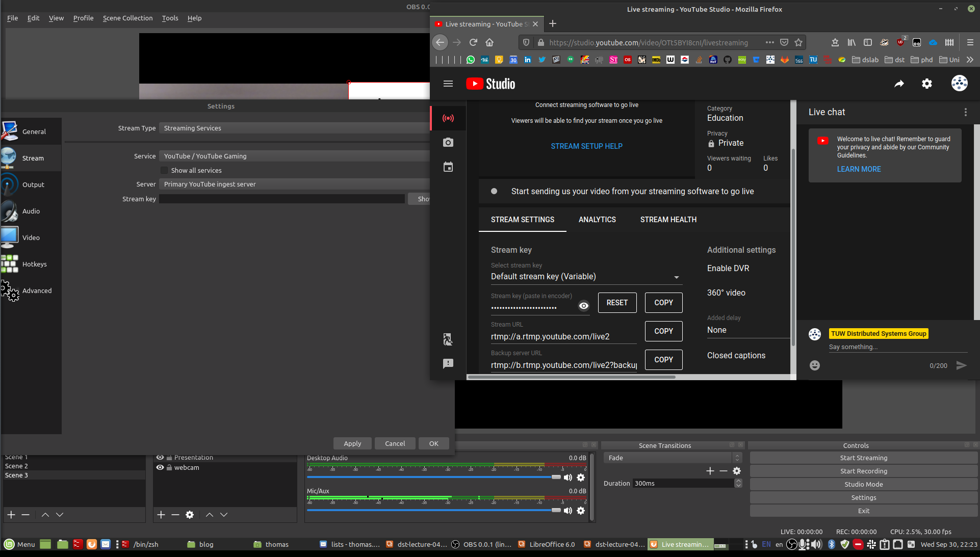Open the Stream dashboard icon in YouTube Studio sidebar

448,118
